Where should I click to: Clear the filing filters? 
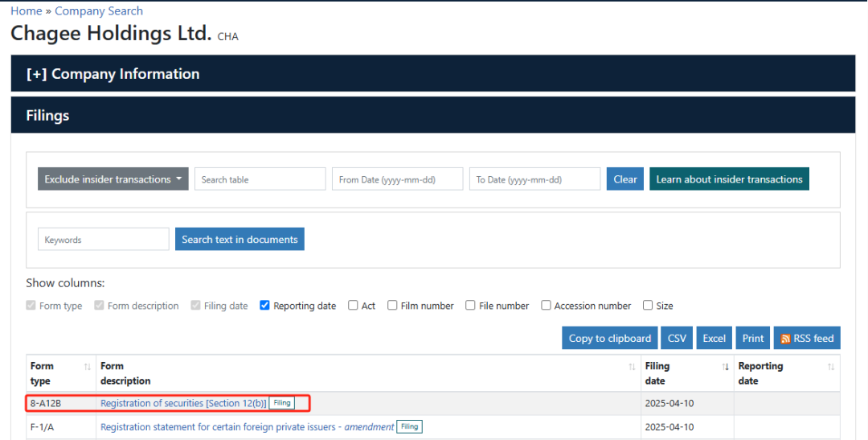point(625,179)
